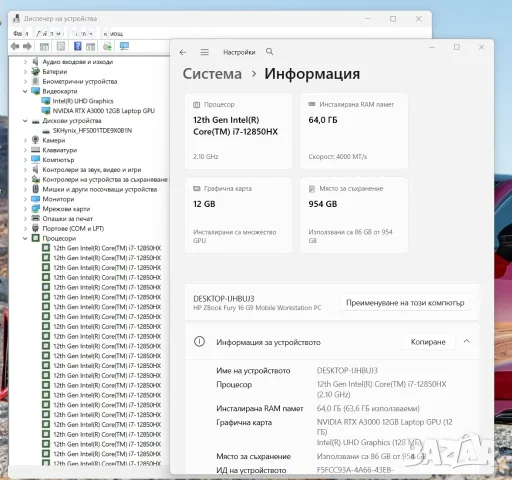
Task: Open the Помощ menu in Device Manager
Action: pyautogui.click(x=113, y=34)
